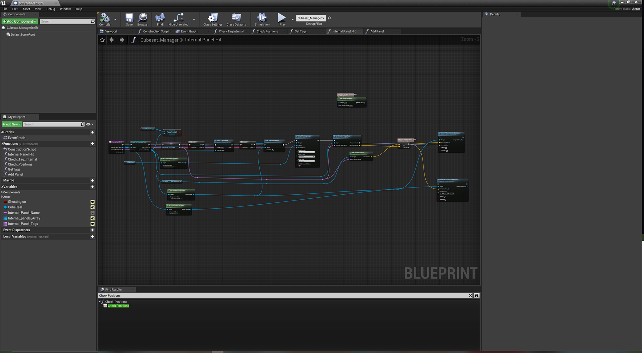
Task: Select DefaultSceneRoot component
Action: tap(22, 35)
